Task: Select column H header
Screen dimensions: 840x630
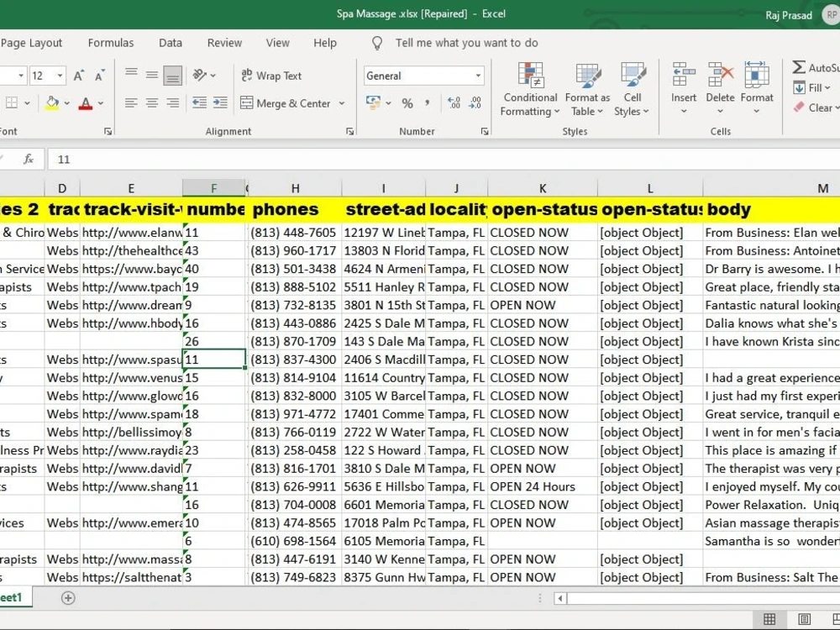Action: pyautogui.click(x=295, y=188)
